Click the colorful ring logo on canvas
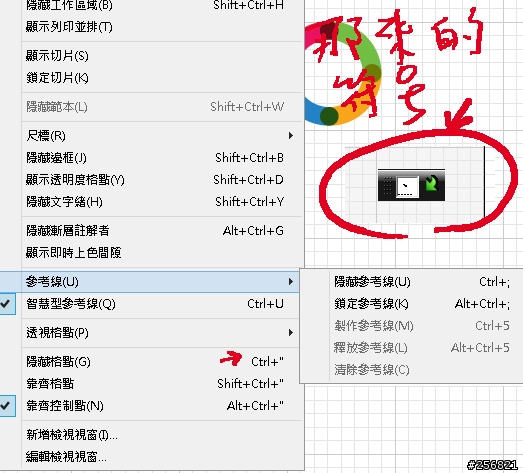 pyautogui.click(x=343, y=74)
